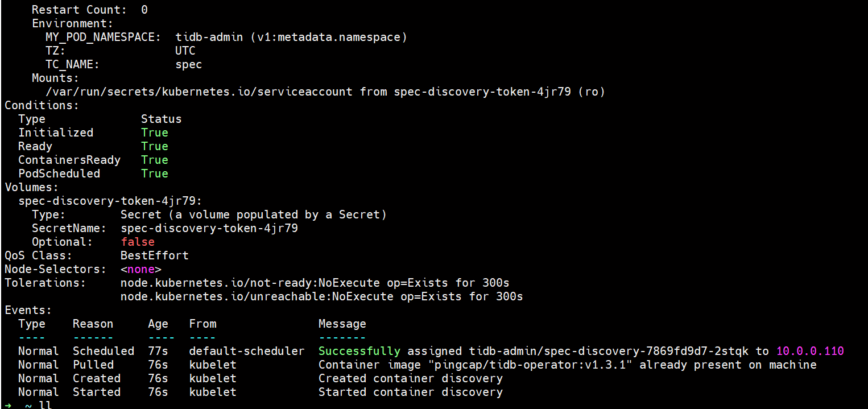Screen dimensions: 868x409
Task: Click the "default-scheduler" text in Events
Action: coord(247,351)
